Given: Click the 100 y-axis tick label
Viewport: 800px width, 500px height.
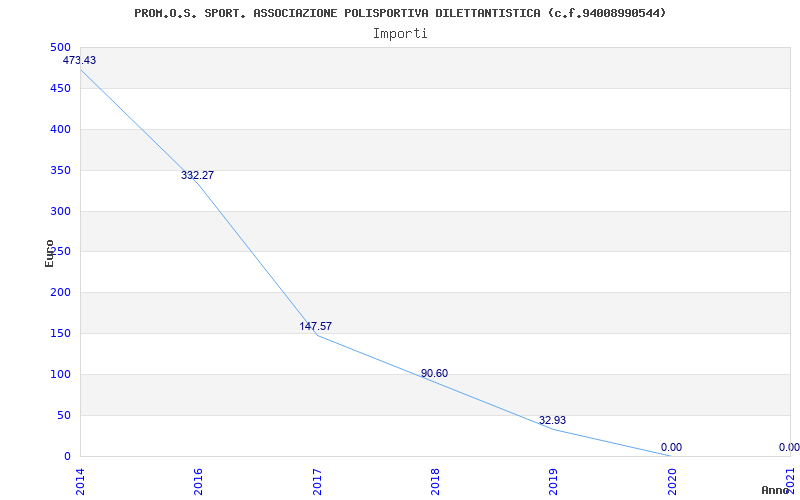Looking at the screenshot, I should click(x=60, y=374).
